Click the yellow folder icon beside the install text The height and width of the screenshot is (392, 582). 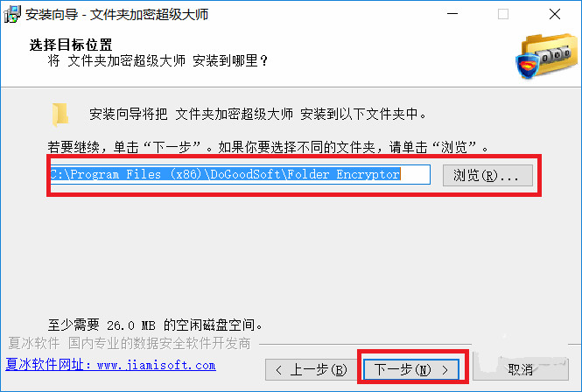pyautogui.click(x=60, y=114)
